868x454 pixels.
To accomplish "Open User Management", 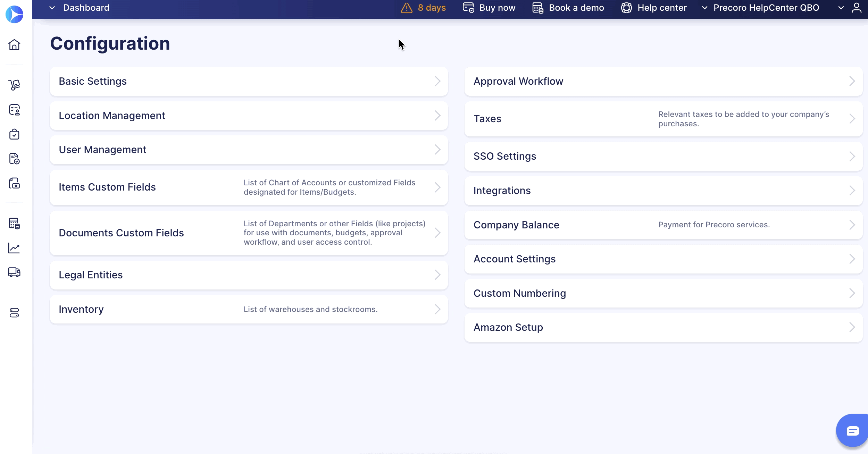I will tap(249, 150).
